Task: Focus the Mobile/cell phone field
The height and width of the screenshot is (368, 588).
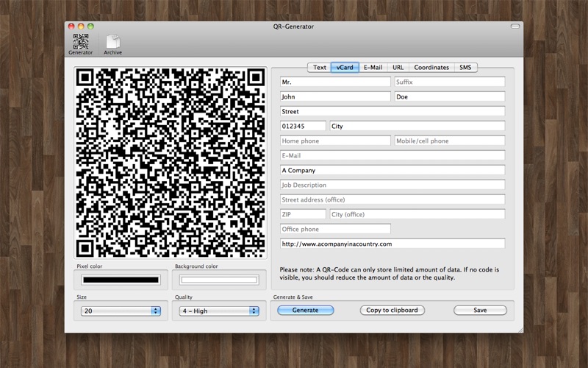Action: point(449,141)
